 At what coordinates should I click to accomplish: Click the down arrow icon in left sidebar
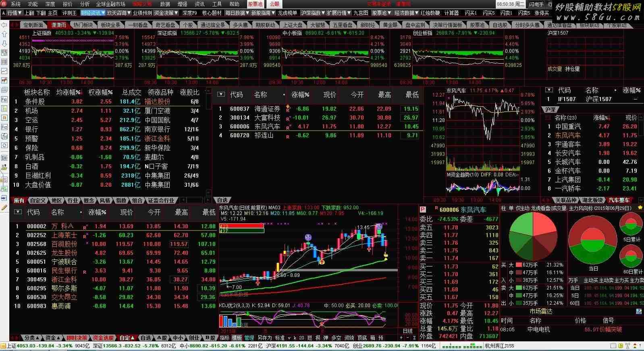[4, 43]
